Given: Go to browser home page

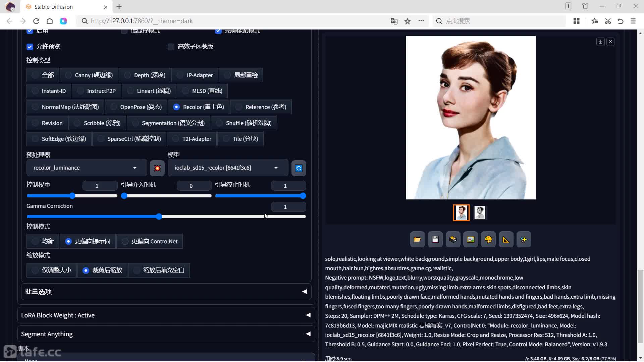Looking at the screenshot, I should [x=50, y=21].
